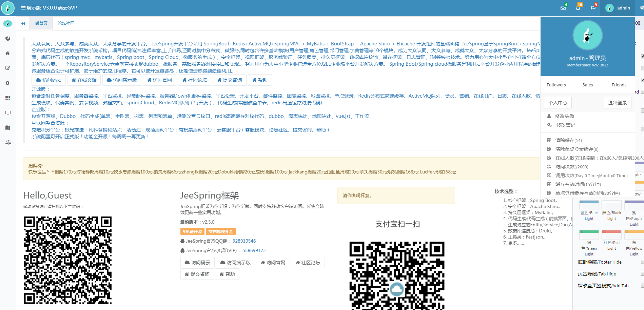The width and height of the screenshot is (644, 310).
Task: Click lower 帮助 button under JeeSpring框架
Action: click(227, 274)
